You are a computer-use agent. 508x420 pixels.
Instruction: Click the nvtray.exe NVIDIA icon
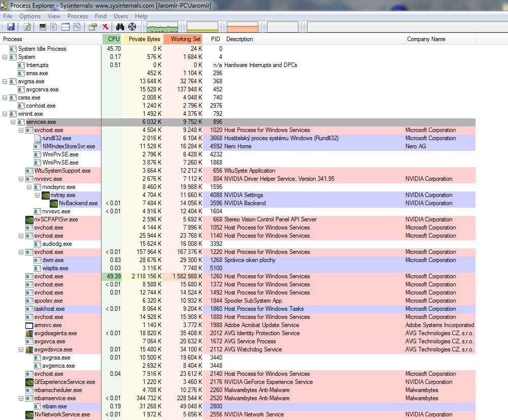point(46,195)
